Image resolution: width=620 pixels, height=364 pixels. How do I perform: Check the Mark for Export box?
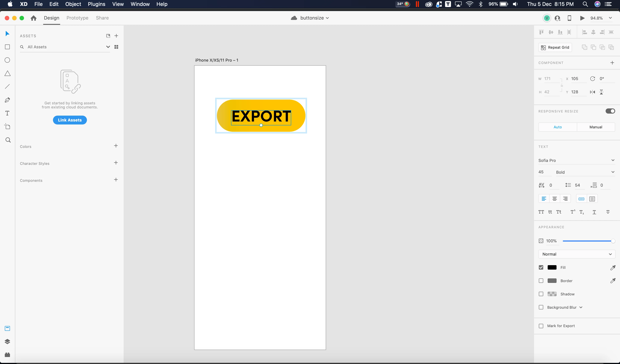541,326
